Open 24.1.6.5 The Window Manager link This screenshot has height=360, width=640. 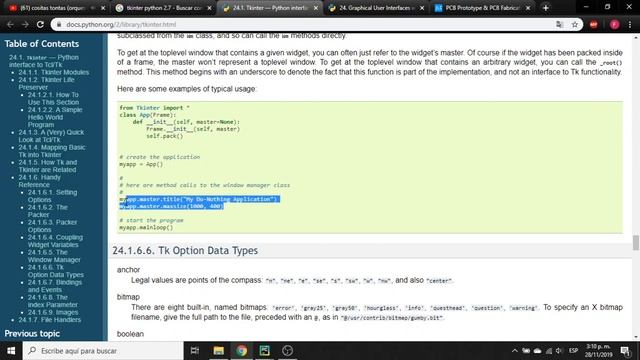click(x=54, y=256)
